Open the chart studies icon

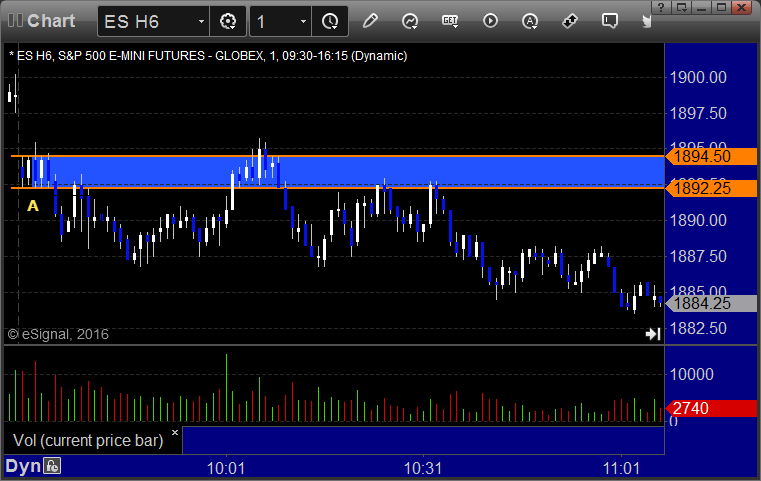click(x=410, y=21)
